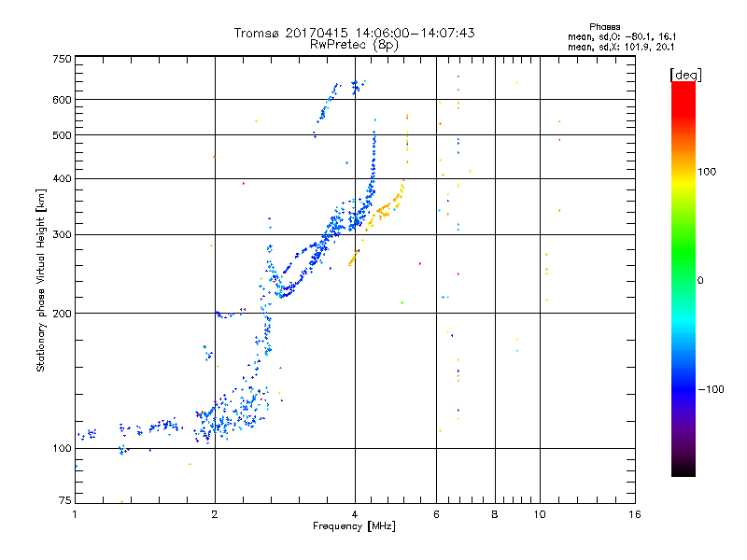Click the 'mean, sd,X: 101.9, 20.1' statistics line
This screenshot has height=560, width=747.
click(621, 47)
